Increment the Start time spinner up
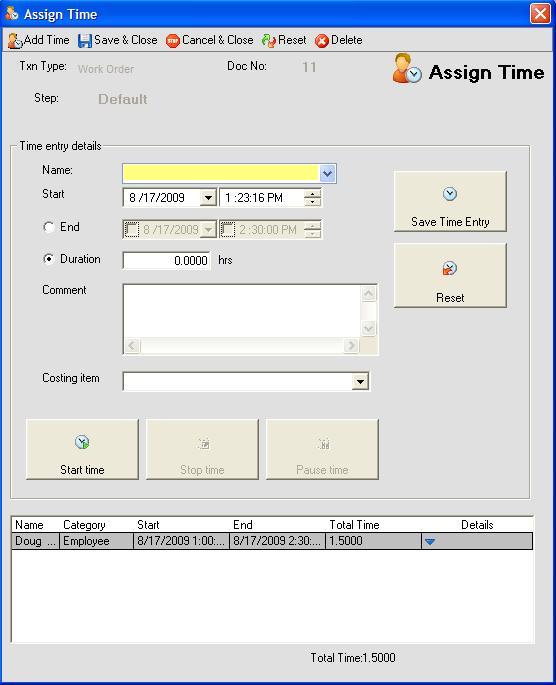This screenshot has height=685, width=556. [x=312, y=194]
